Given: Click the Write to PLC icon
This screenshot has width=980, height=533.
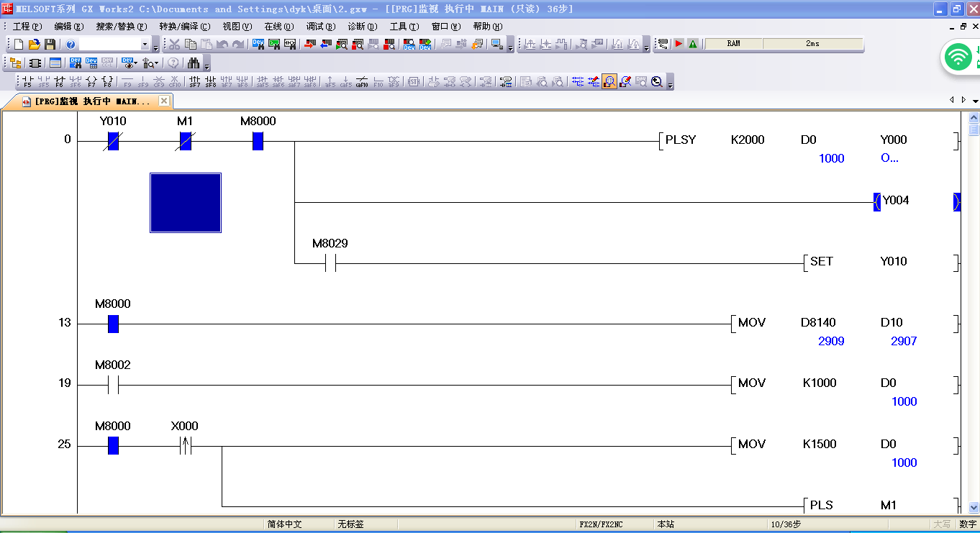Looking at the screenshot, I should tap(309, 45).
